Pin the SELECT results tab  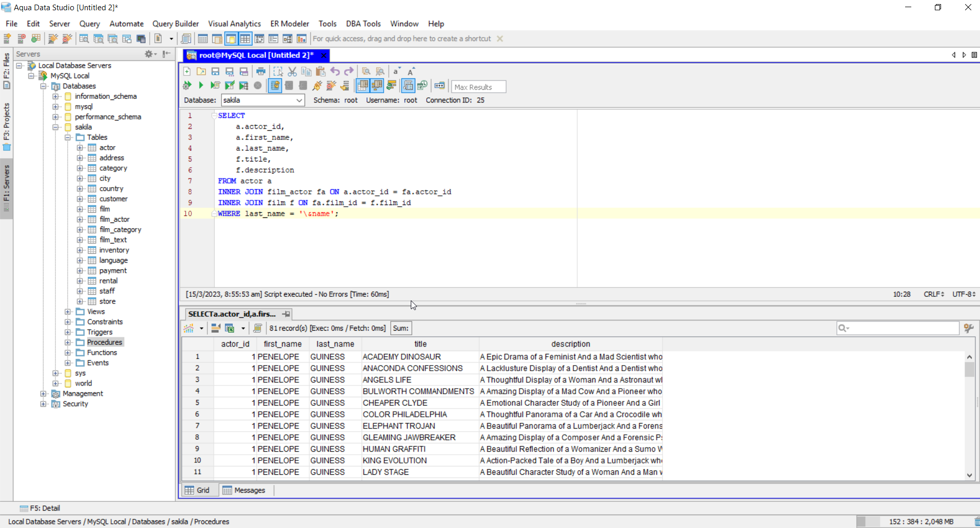point(286,314)
